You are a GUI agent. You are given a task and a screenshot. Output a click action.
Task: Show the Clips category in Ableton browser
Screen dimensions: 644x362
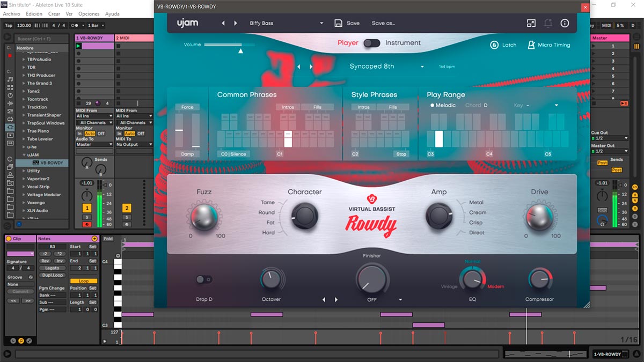10,135
